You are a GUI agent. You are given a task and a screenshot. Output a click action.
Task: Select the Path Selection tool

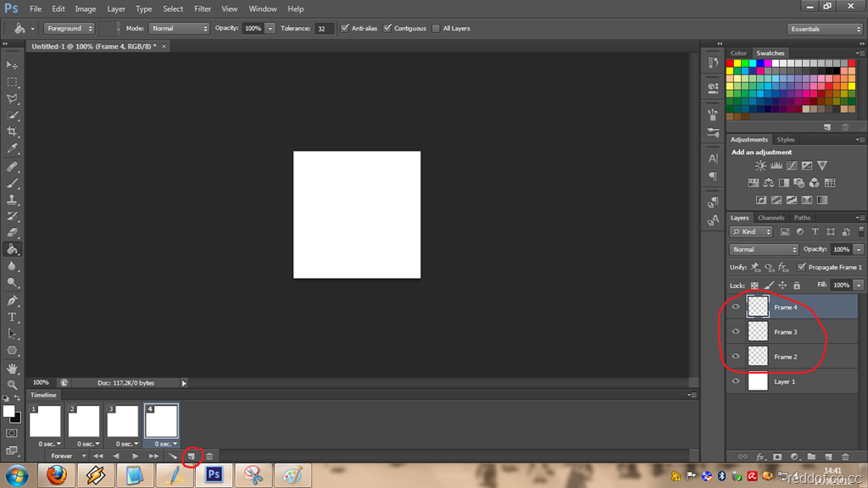(x=12, y=334)
